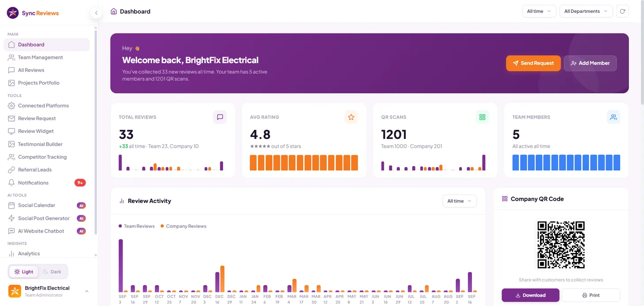Toggle Team Reviews legend series

[137, 226]
